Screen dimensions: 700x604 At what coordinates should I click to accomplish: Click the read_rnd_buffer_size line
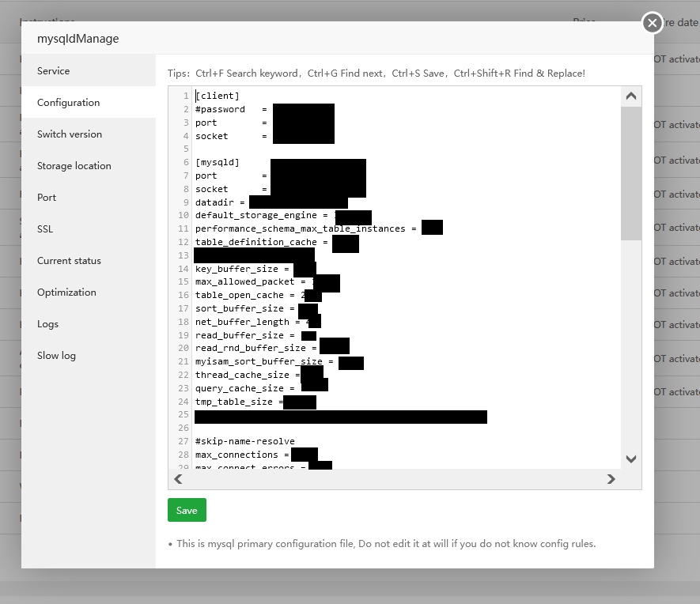point(255,349)
